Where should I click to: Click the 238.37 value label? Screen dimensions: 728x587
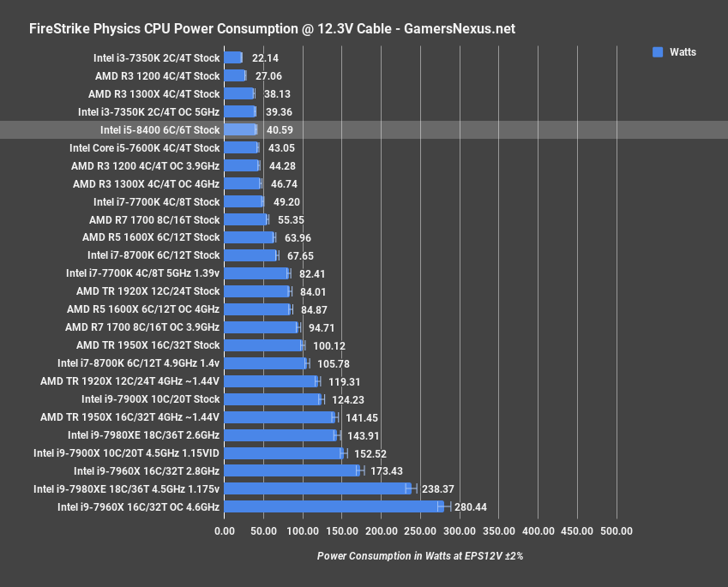coord(437,488)
